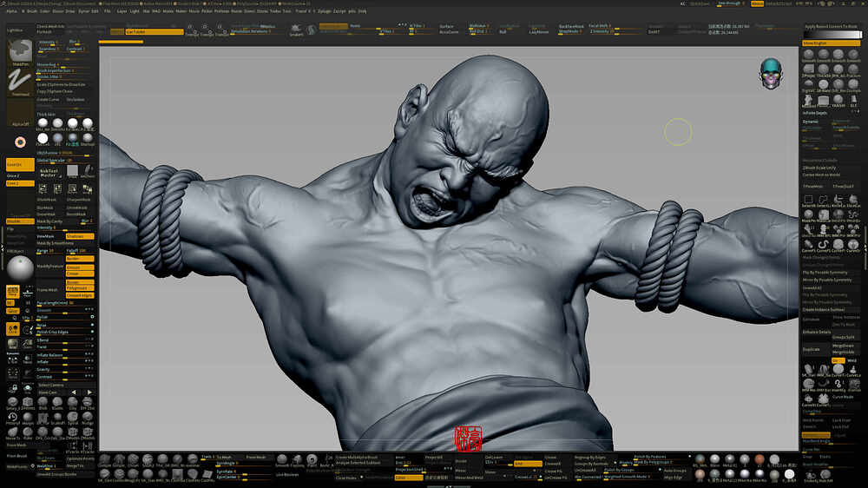The image size is (868, 488).
Task: Click the LightBox button
Action: pyautogui.click(x=15, y=30)
